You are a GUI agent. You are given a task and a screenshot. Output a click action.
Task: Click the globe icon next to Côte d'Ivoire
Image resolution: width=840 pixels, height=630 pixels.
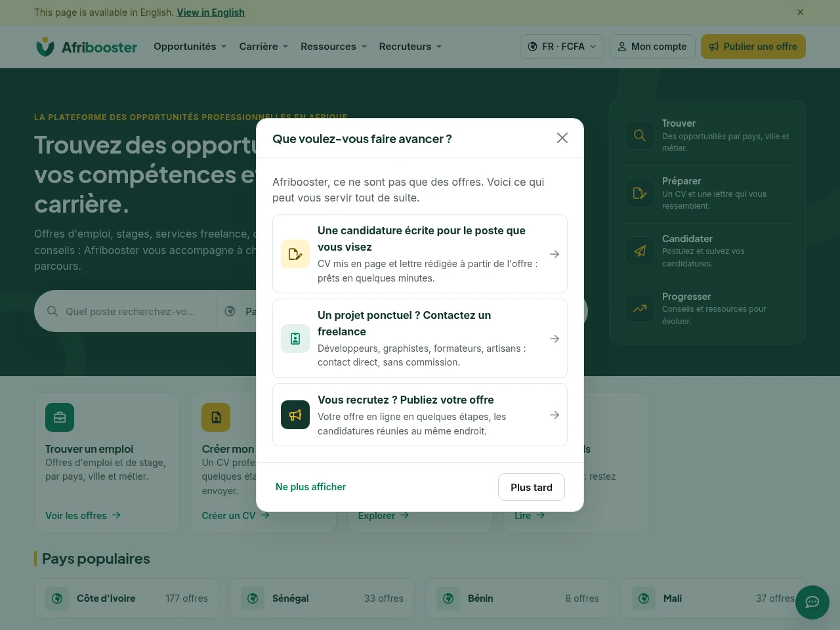tap(57, 598)
